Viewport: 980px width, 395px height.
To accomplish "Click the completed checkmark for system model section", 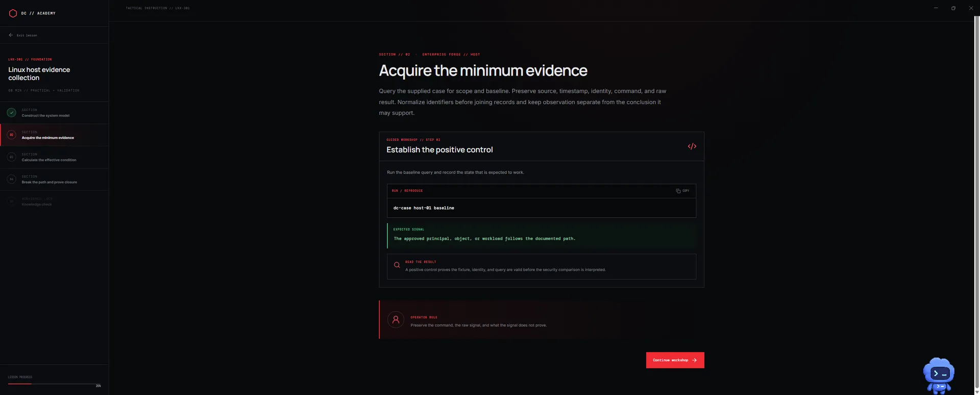I will point(11,113).
